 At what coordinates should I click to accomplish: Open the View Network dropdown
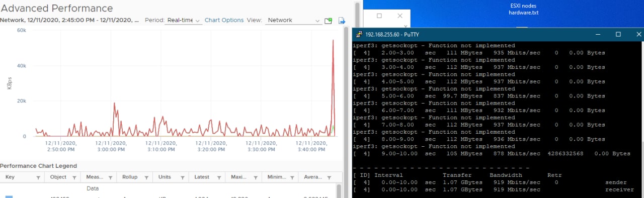coord(294,21)
